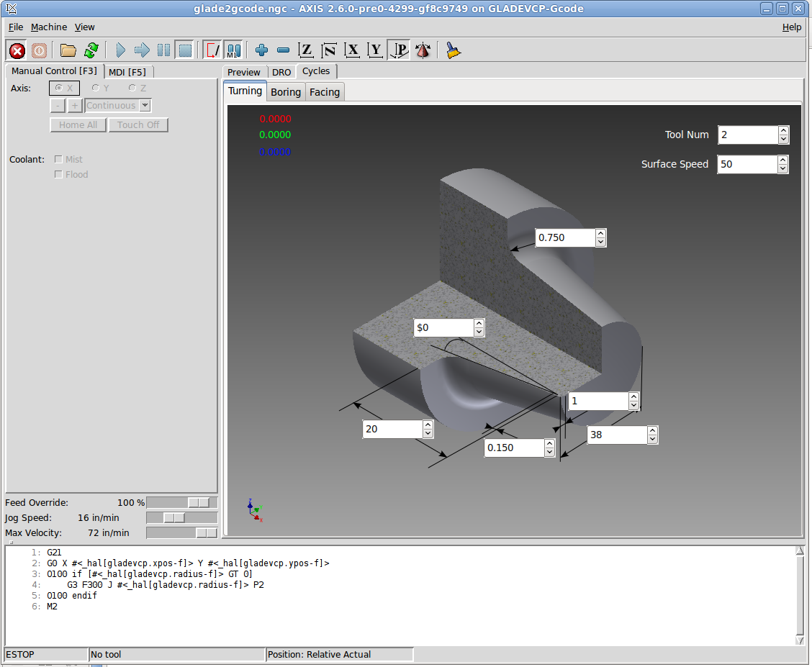This screenshot has height=667, width=812.
Task: Enable the Mist coolant checkbox
Action: 59,160
